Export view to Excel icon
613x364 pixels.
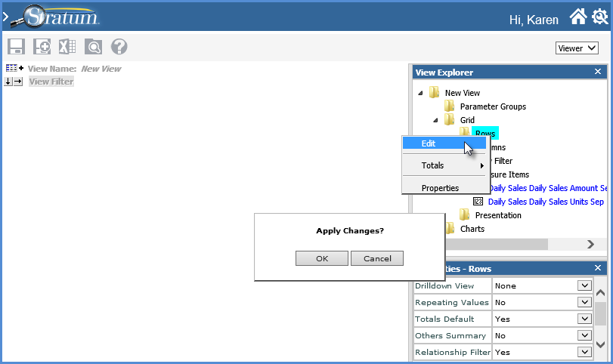(x=67, y=47)
